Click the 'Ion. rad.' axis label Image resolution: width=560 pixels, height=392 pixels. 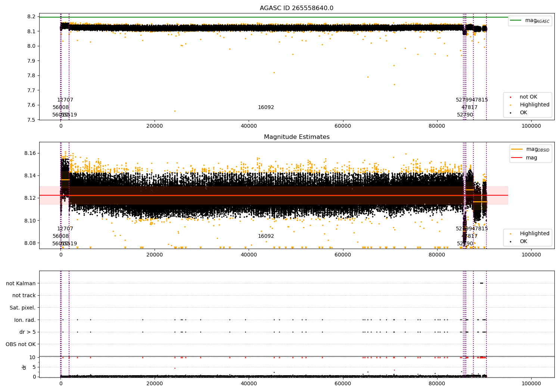[x=25, y=320]
